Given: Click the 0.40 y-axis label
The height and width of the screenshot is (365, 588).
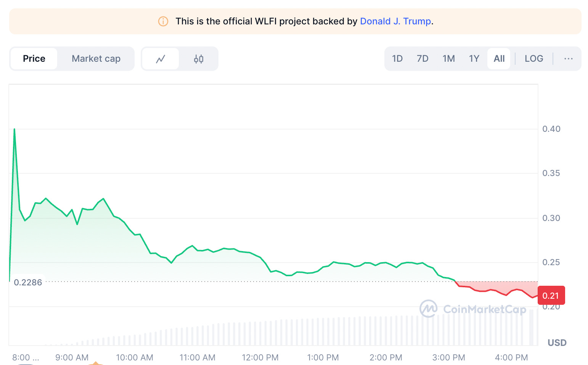Looking at the screenshot, I should [x=551, y=129].
